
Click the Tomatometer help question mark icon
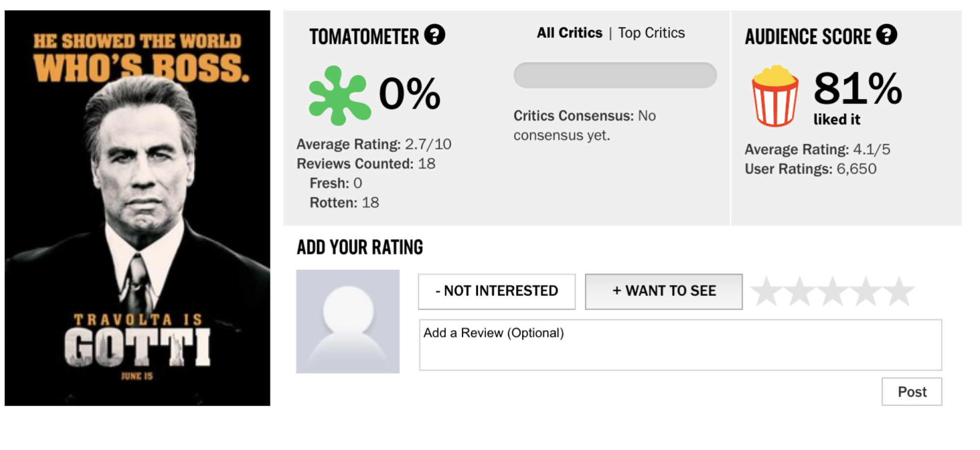pyautogui.click(x=434, y=35)
